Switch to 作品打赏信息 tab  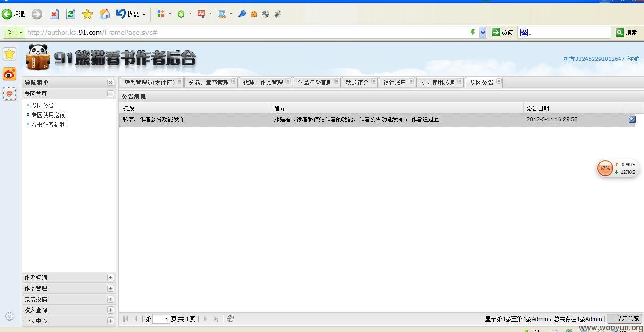314,82
